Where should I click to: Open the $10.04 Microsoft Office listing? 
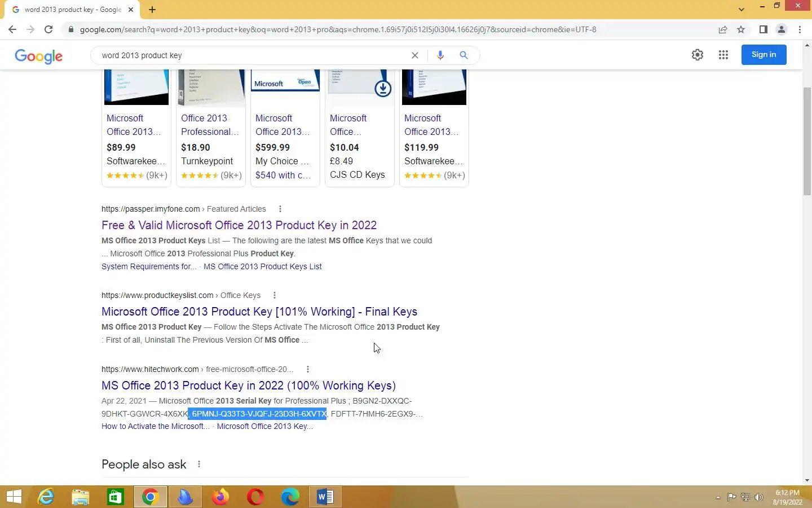(x=348, y=125)
